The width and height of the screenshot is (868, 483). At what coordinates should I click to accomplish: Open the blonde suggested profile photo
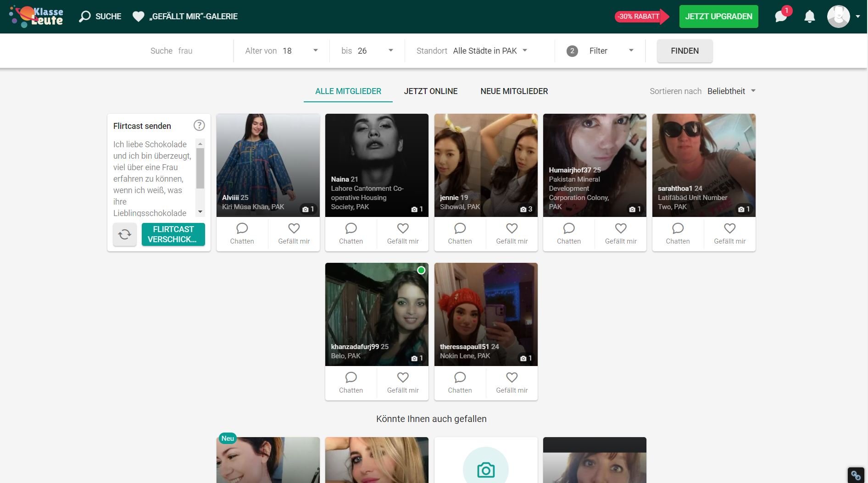(377, 460)
